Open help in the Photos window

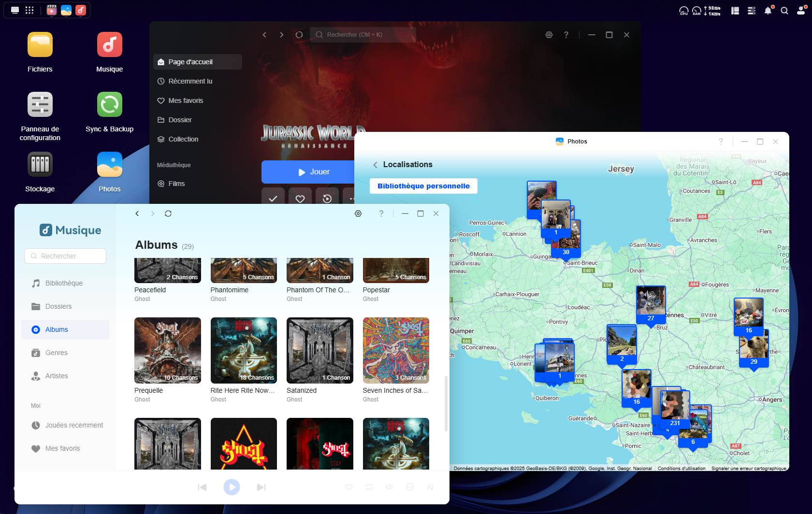[721, 142]
